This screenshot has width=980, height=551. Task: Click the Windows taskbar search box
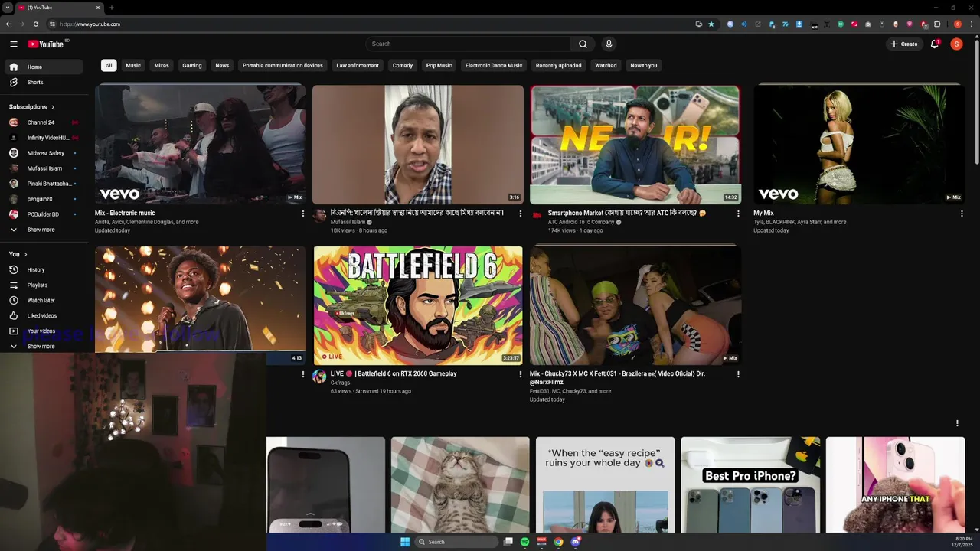(x=457, y=542)
